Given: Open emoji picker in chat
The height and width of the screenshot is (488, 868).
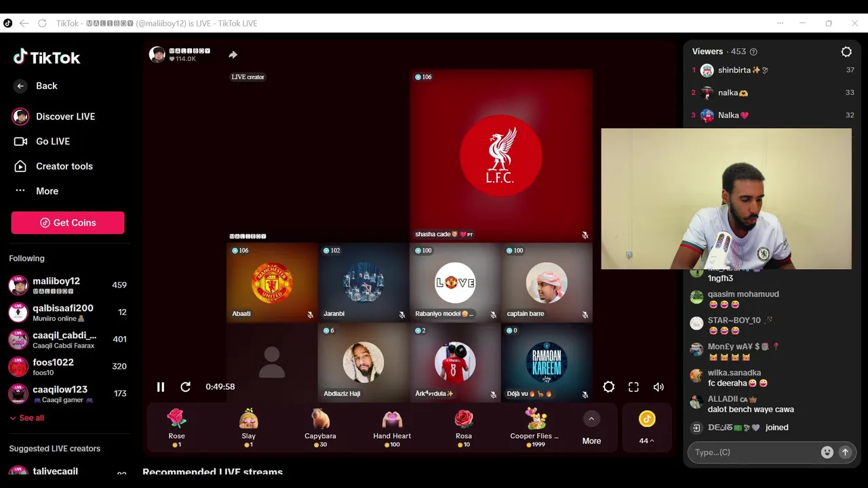Looking at the screenshot, I should [827, 452].
